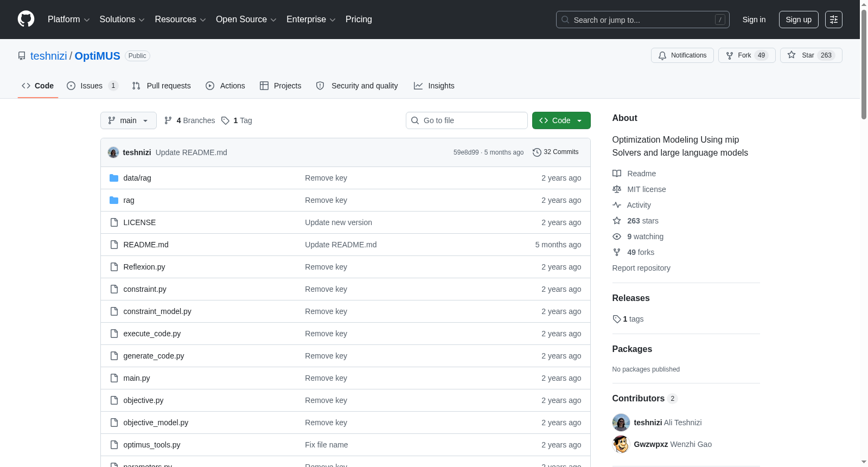Open the teshnizi Ali Teshnizi contributor profile
Screen dimensions: 868x467
click(668, 423)
